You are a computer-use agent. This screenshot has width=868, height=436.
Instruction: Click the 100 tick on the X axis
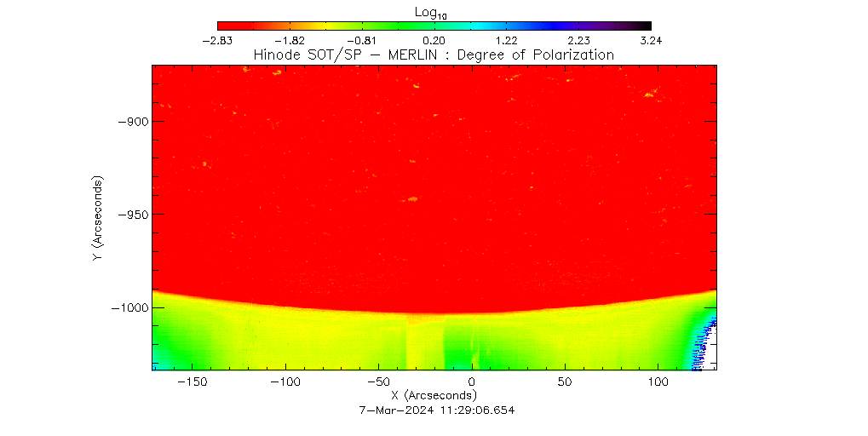click(x=657, y=383)
